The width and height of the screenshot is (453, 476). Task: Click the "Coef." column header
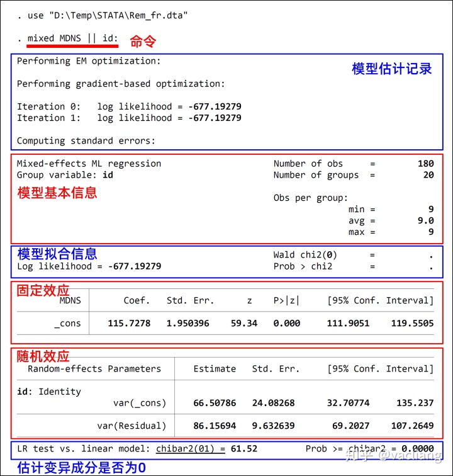(x=137, y=300)
